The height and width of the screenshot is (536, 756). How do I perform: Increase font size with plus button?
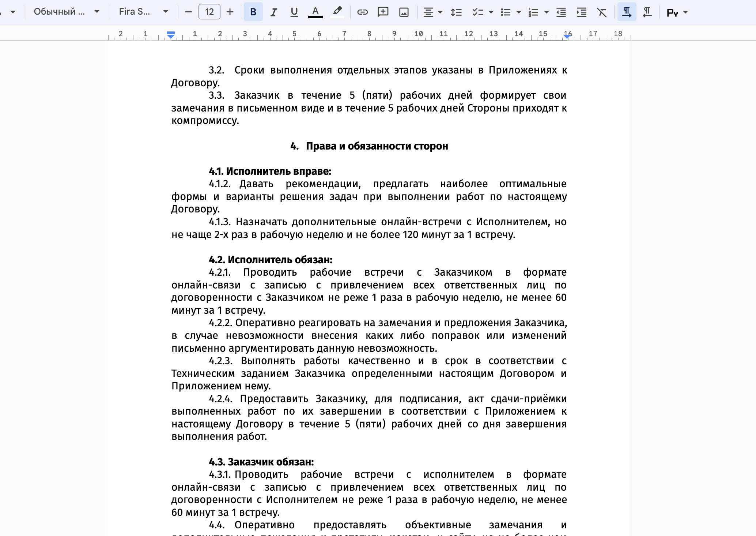point(230,12)
